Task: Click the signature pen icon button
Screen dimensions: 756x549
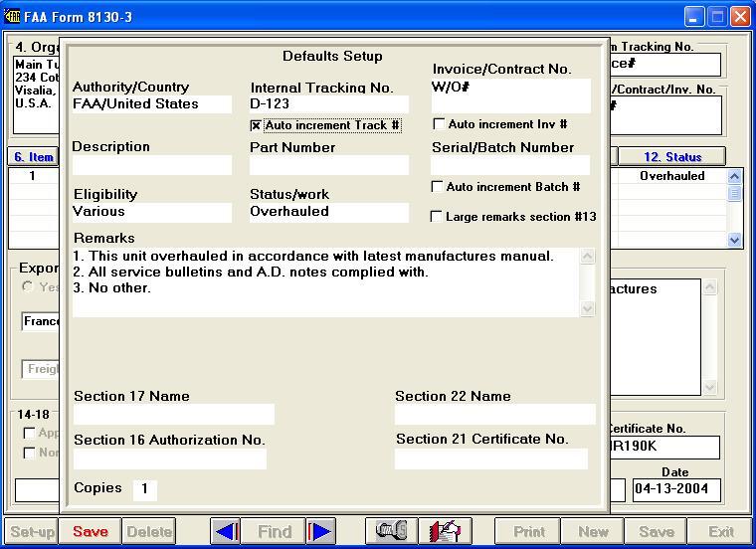Action: click(445, 532)
